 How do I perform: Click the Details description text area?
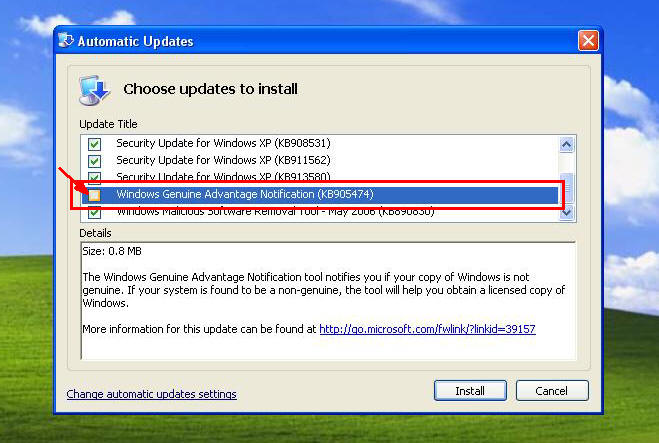coord(328,301)
